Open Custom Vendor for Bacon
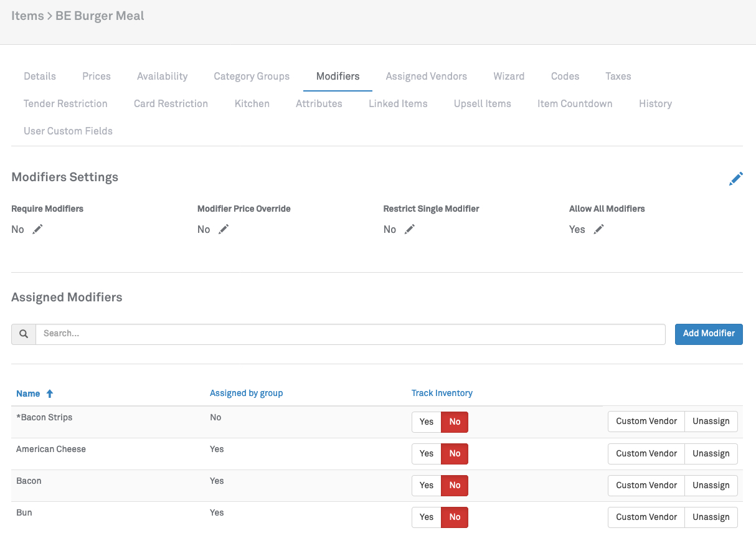The image size is (756, 533). pyautogui.click(x=646, y=485)
